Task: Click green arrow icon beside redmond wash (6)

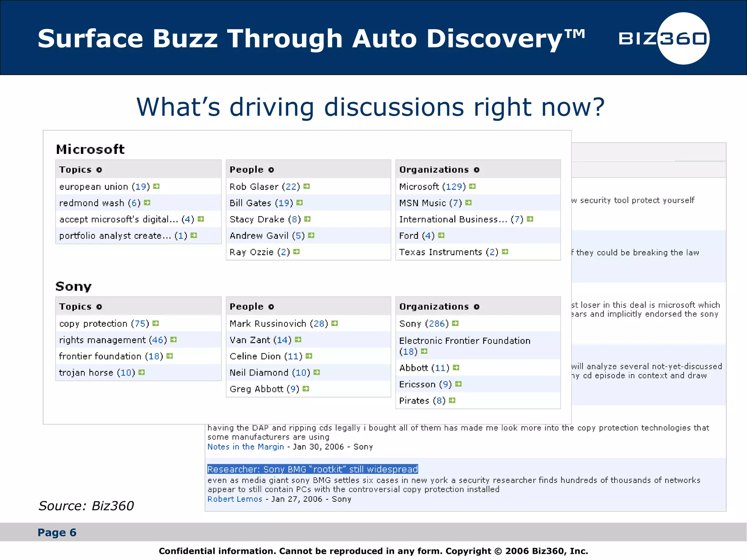Action: (x=147, y=203)
